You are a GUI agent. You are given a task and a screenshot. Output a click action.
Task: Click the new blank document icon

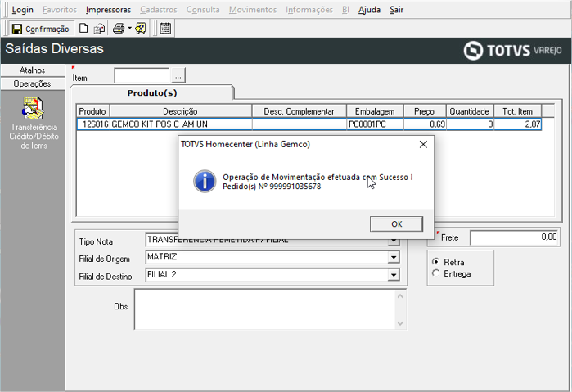[83, 28]
